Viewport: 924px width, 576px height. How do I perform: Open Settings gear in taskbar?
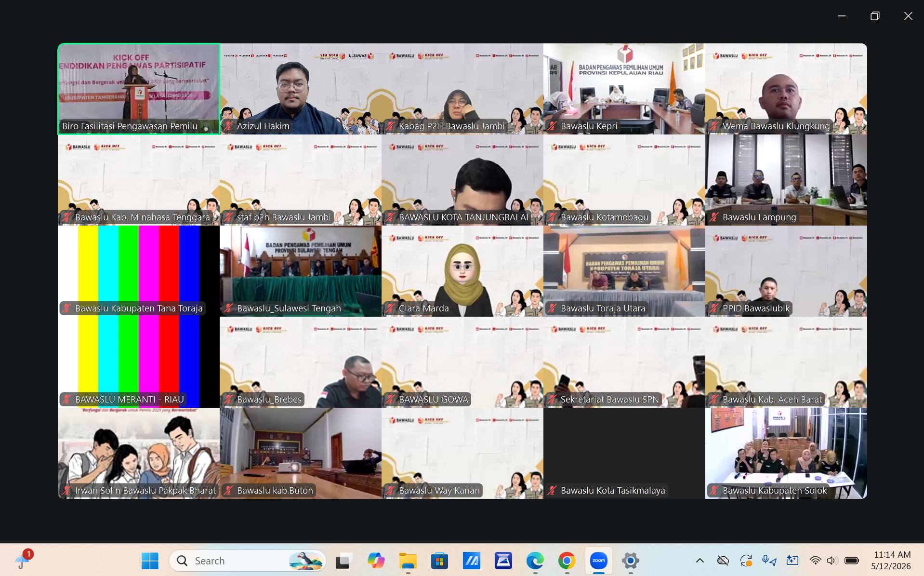point(630,561)
